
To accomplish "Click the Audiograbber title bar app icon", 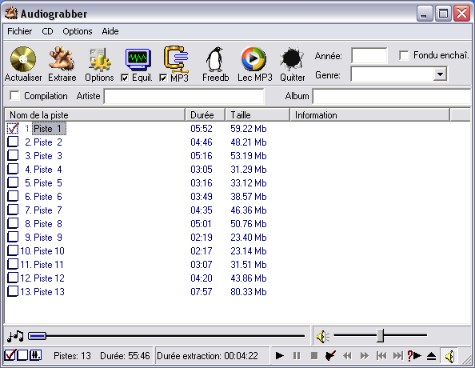I will 11,13.
